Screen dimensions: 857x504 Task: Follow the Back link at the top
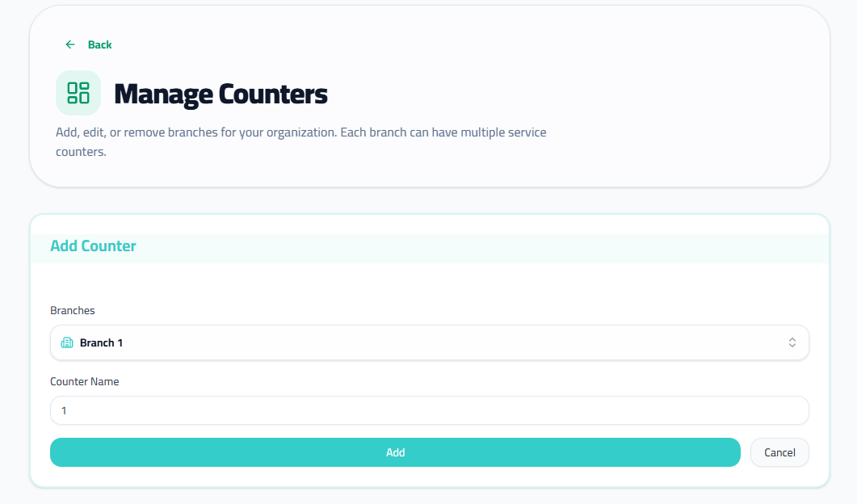pos(100,44)
